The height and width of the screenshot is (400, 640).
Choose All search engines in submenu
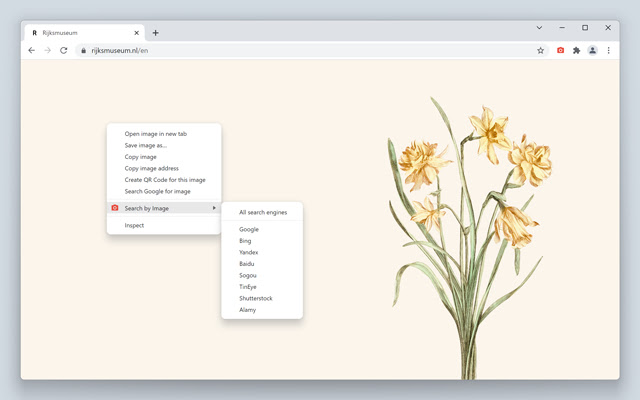262,212
